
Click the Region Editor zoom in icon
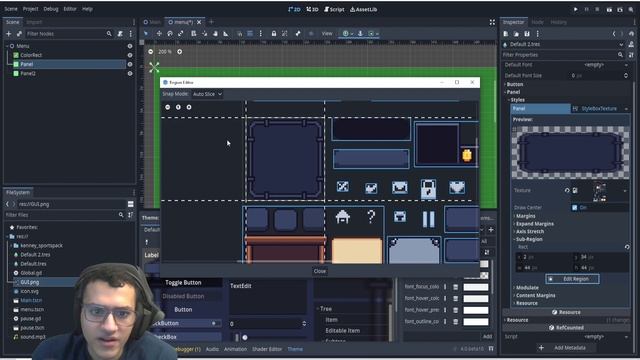pos(189,107)
